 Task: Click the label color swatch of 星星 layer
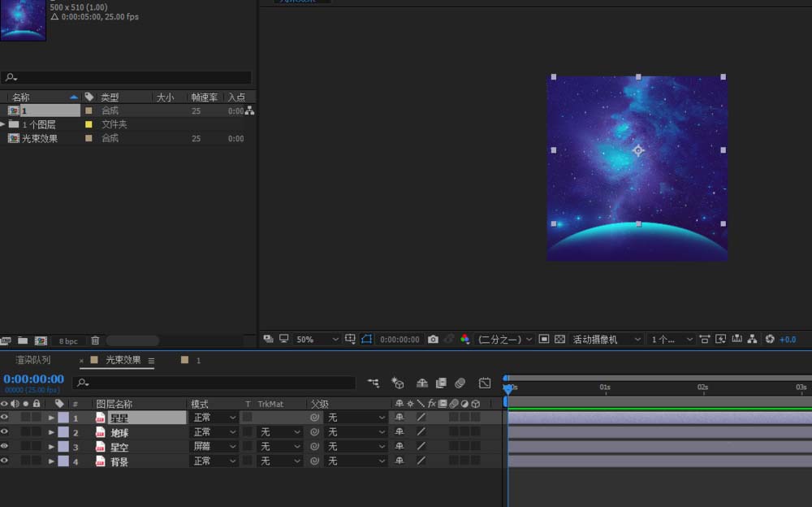63,418
